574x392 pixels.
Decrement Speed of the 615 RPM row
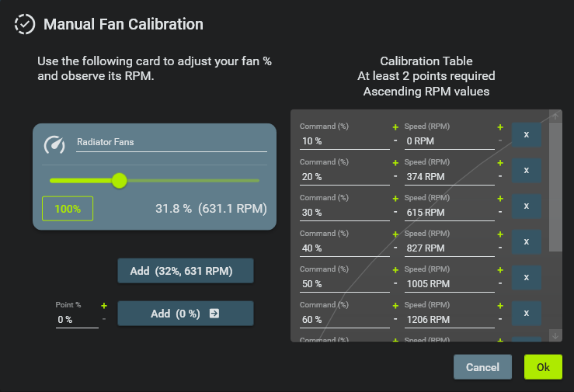[x=500, y=212]
